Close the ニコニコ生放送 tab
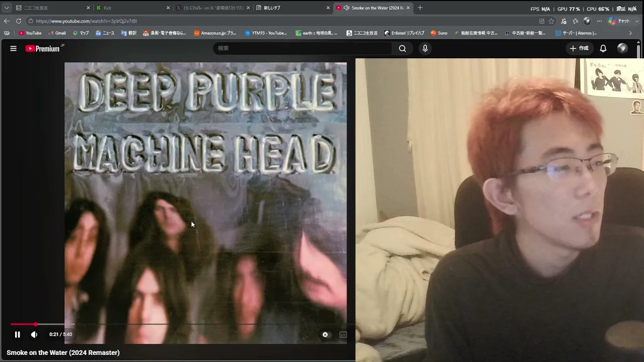The image size is (644, 362). click(x=88, y=8)
